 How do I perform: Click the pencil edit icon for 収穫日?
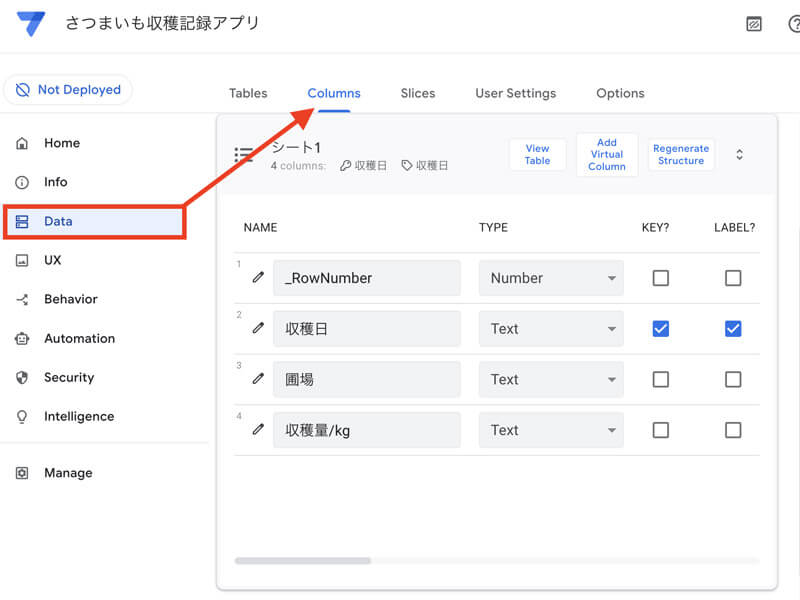click(x=258, y=328)
